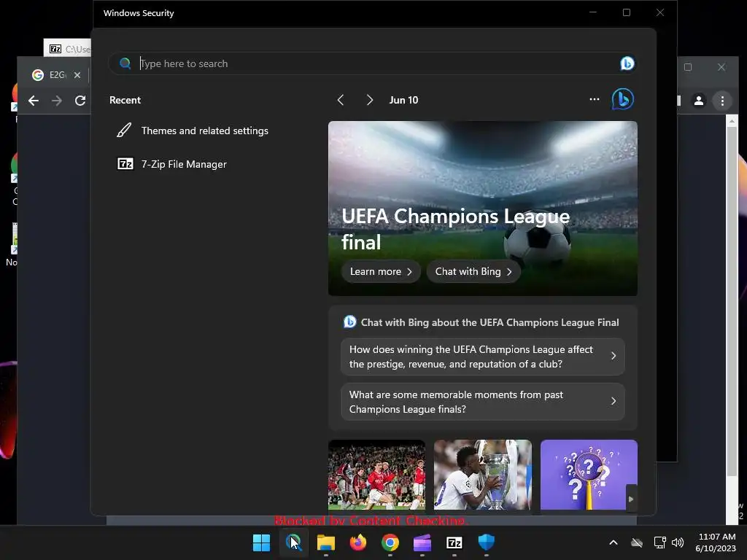Click the Bing chat icon in search box
Image resolution: width=747 pixels, height=560 pixels.
627,63
